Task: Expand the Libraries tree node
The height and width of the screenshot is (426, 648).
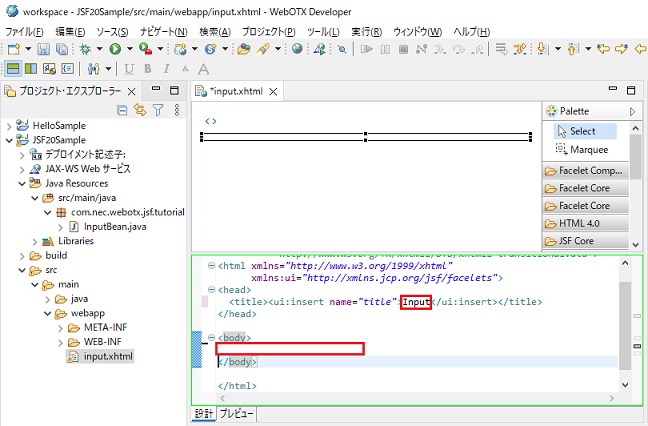Action: pos(36,241)
